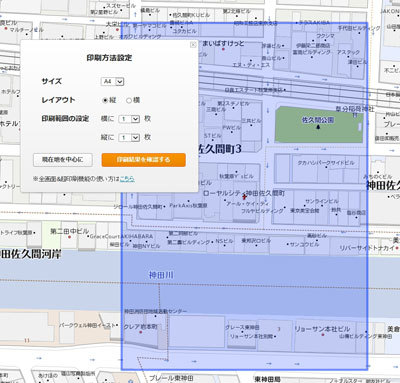Click the red marker beside リバーサイドトナカイ
Viewport: 400px width, 383px height.
(x=397, y=248)
